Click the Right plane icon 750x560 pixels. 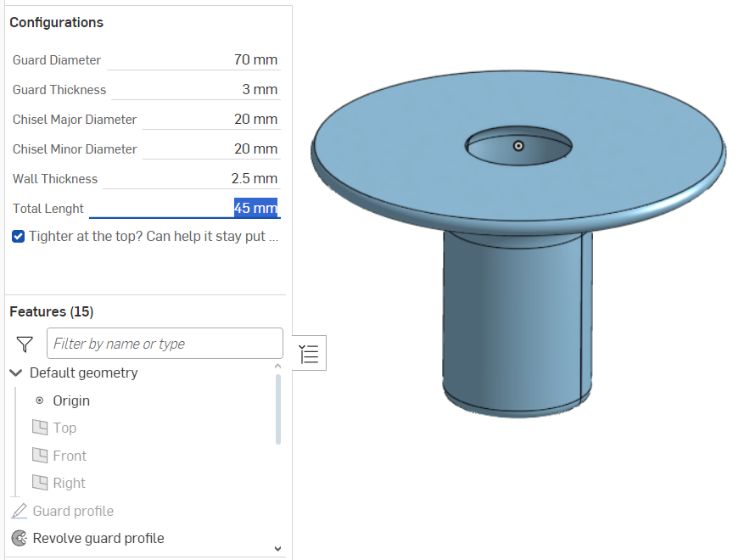[x=40, y=483]
